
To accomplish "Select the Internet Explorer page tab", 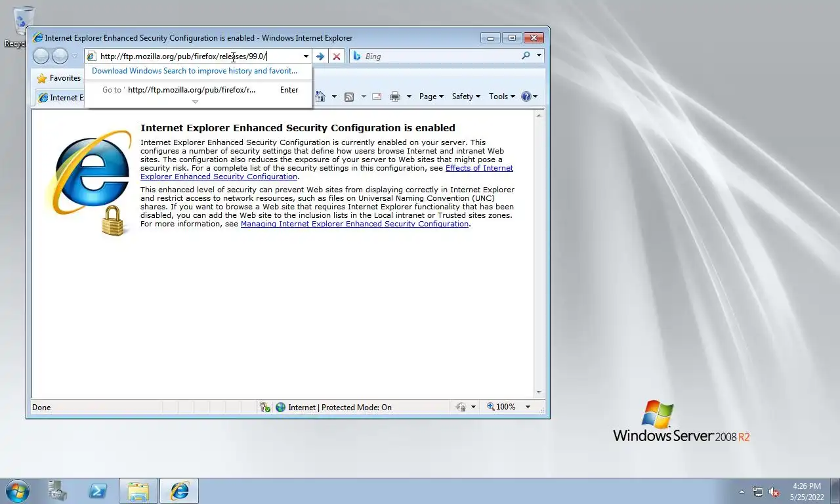I will coord(60,98).
